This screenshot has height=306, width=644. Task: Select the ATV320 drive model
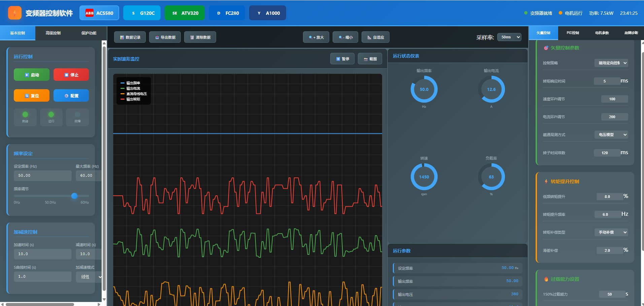185,13
